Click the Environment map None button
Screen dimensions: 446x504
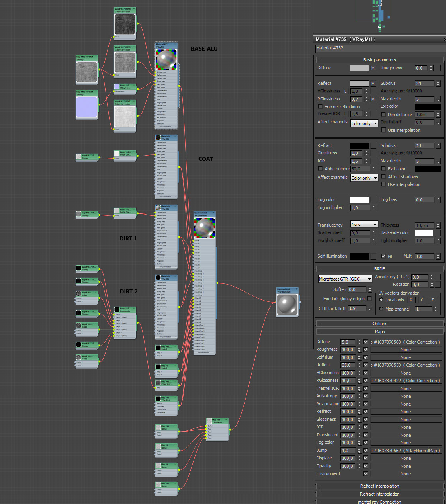pyautogui.click(x=406, y=474)
